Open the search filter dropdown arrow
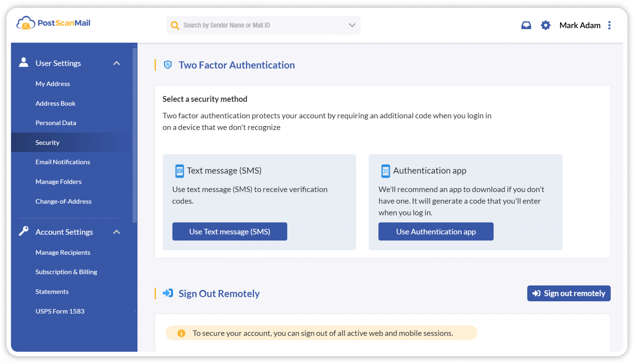Image resolution: width=634 pixels, height=364 pixels. click(x=352, y=25)
